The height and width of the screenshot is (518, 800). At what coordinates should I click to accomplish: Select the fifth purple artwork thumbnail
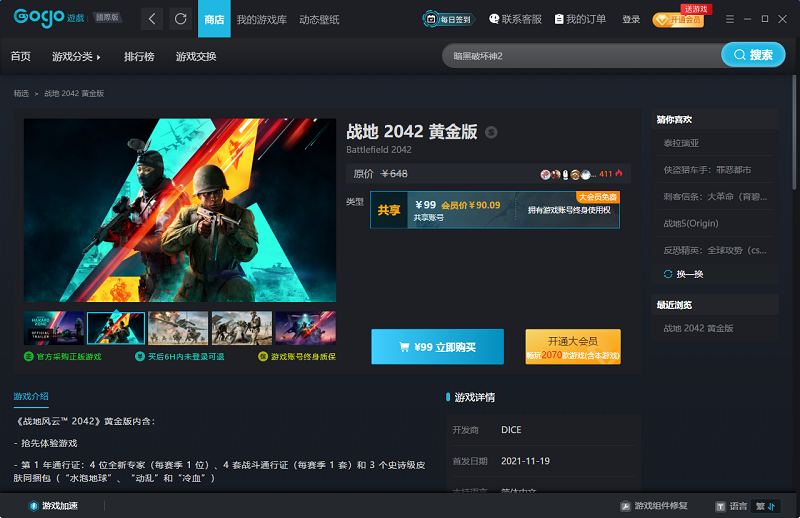point(306,328)
